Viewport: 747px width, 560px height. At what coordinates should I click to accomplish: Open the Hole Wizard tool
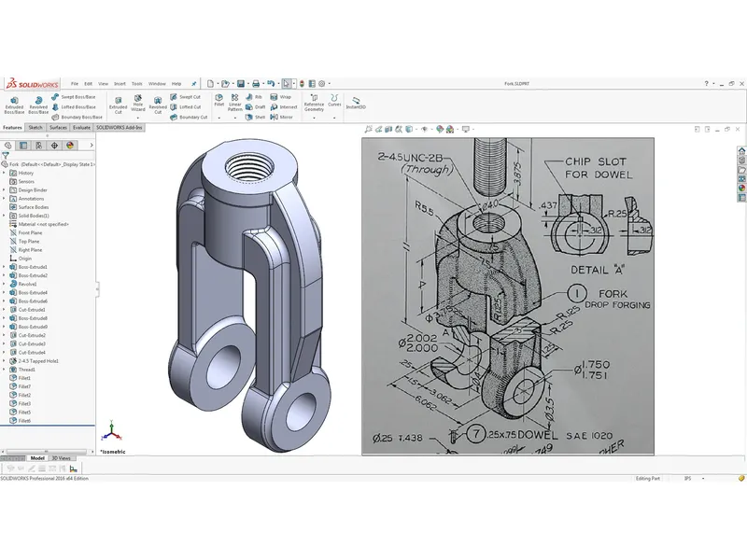(x=138, y=103)
